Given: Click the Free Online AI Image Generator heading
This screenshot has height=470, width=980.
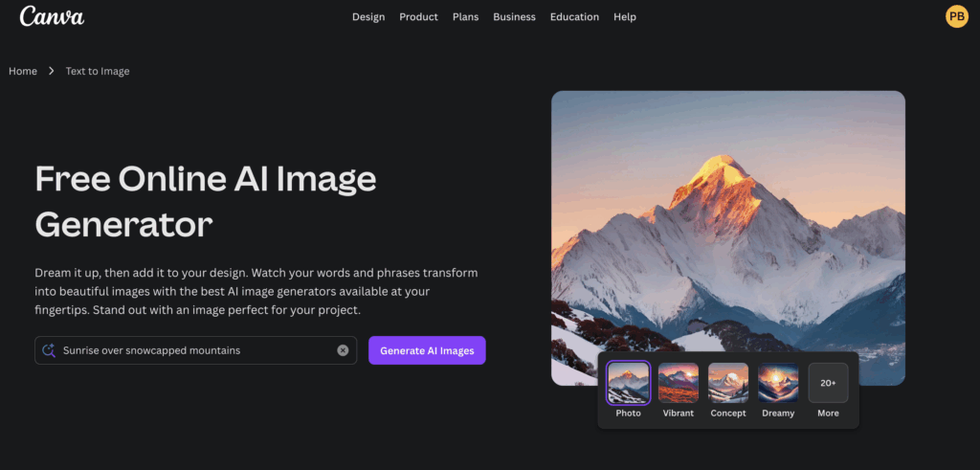Looking at the screenshot, I should click(206, 203).
